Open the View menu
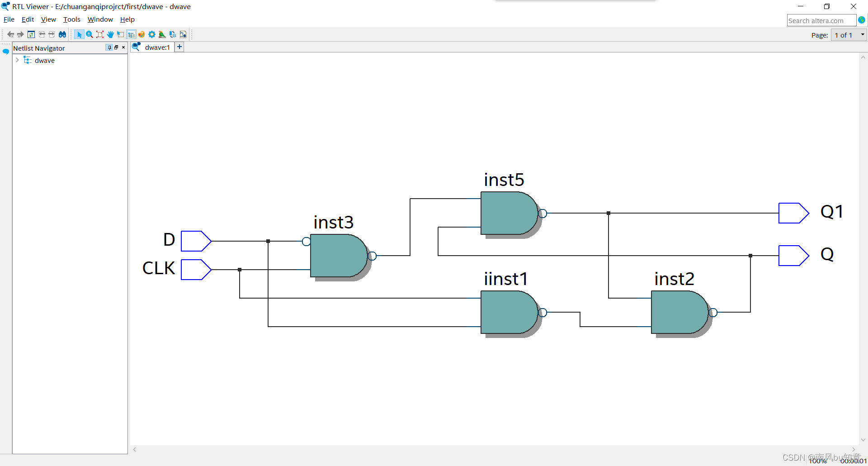Screen dimensions: 868x466 click(48, 19)
